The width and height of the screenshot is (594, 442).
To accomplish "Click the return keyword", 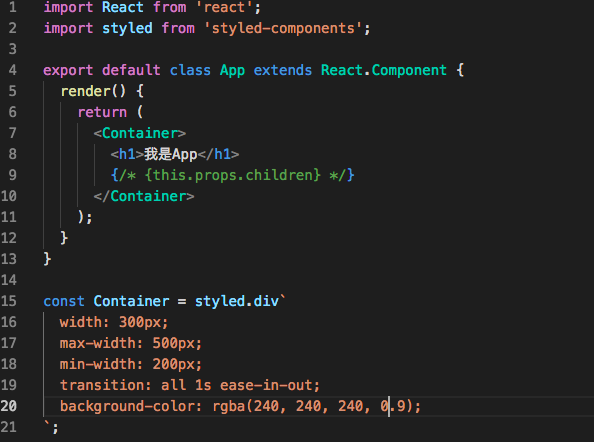I will pyautogui.click(x=102, y=112).
